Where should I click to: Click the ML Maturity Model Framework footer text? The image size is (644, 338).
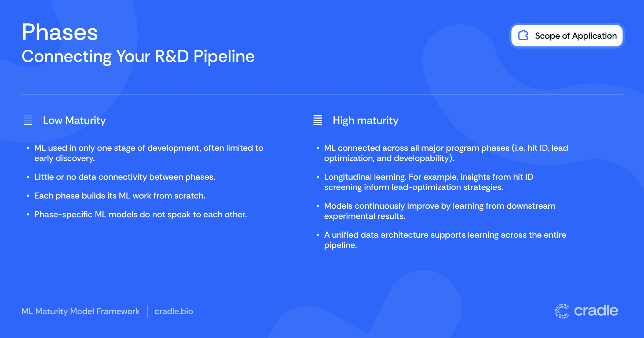[x=80, y=311]
